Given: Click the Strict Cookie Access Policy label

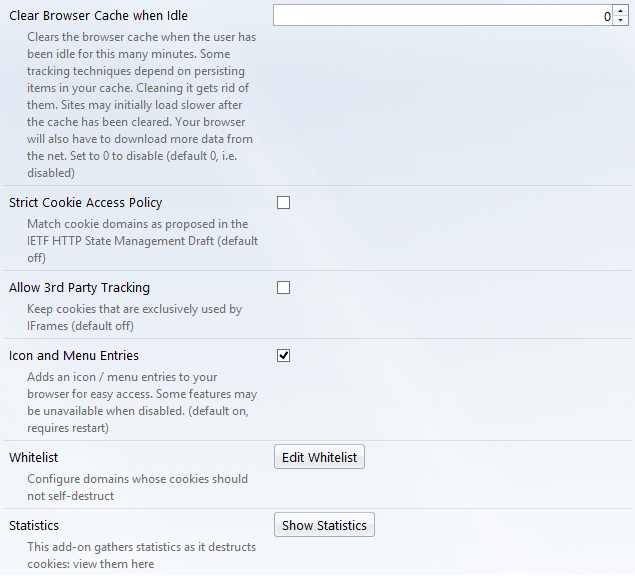Looking at the screenshot, I should pyautogui.click(x=85, y=203).
